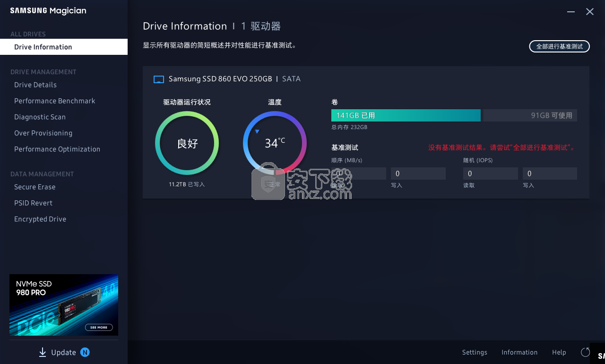
Task: Click the Update download arrow icon
Action: (x=43, y=352)
